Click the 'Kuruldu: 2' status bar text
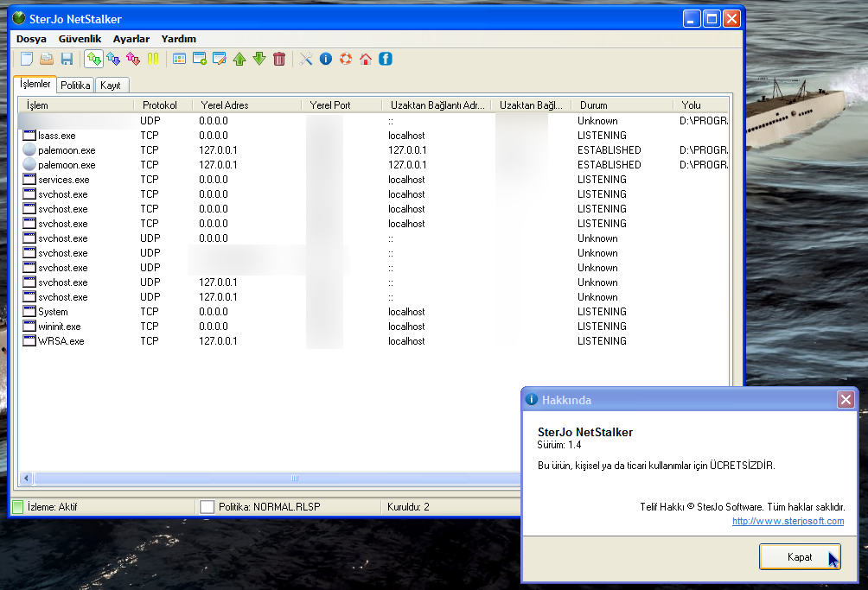Image resolution: width=868 pixels, height=590 pixels. click(408, 507)
